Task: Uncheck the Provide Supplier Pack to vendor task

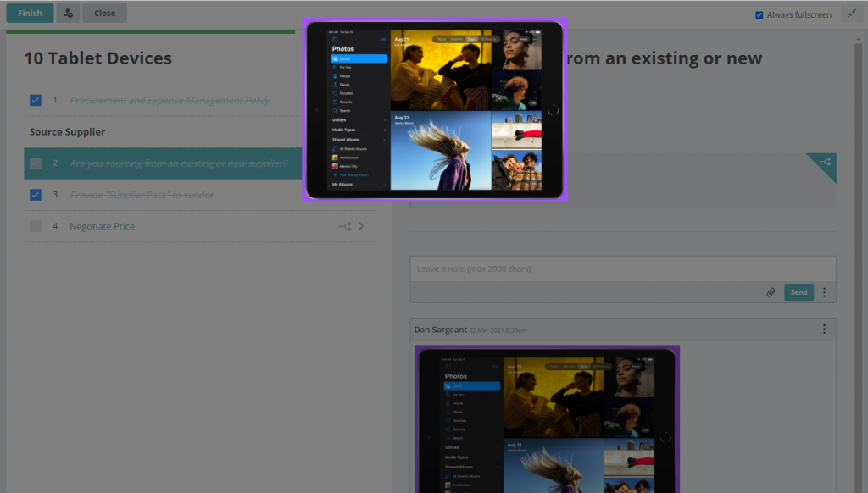Action: [36, 195]
